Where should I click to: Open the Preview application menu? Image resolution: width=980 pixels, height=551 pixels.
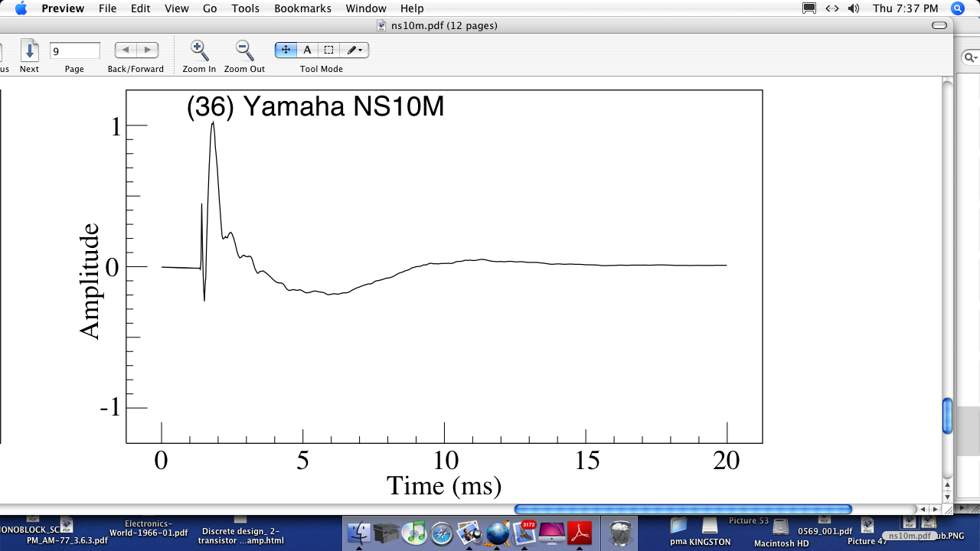point(63,8)
